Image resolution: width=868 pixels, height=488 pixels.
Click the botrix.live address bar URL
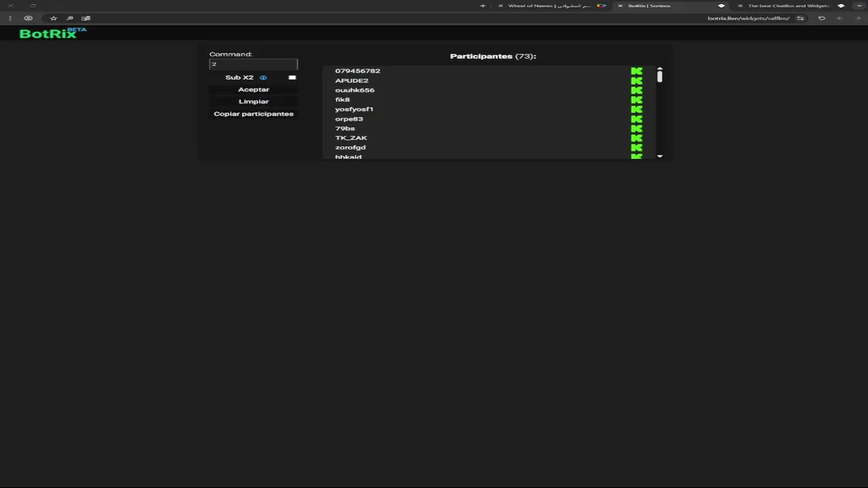pyautogui.click(x=749, y=18)
